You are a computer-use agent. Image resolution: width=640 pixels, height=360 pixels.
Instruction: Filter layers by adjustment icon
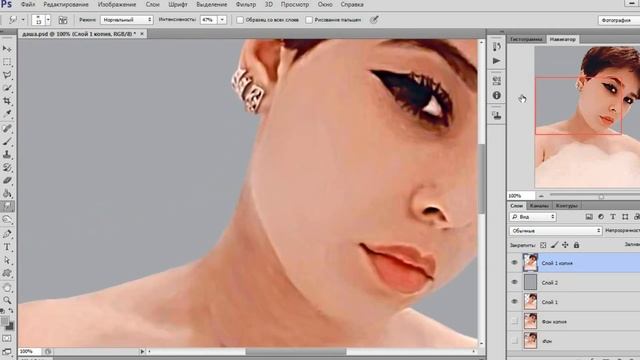[x=601, y=217]
